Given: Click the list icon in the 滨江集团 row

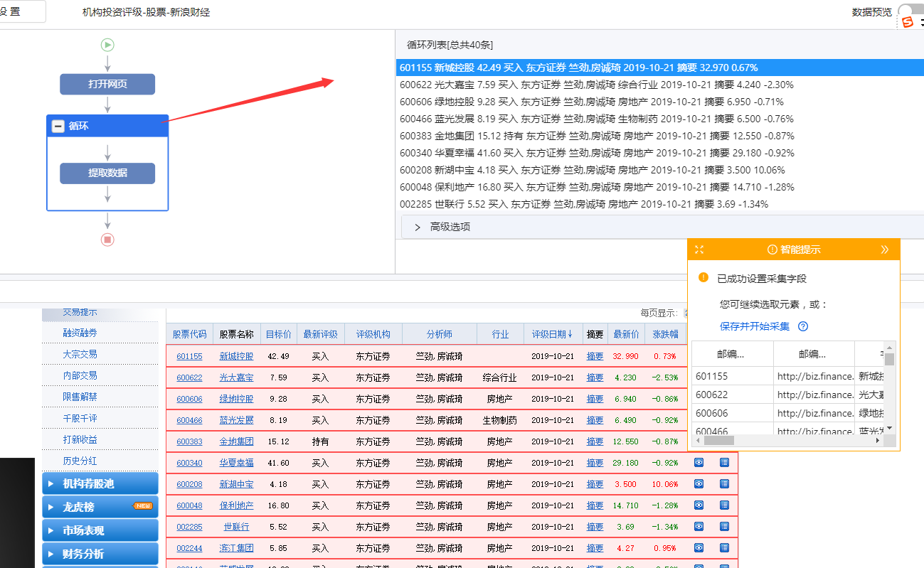Looking at the screenshot, I should tap(724, 547).
